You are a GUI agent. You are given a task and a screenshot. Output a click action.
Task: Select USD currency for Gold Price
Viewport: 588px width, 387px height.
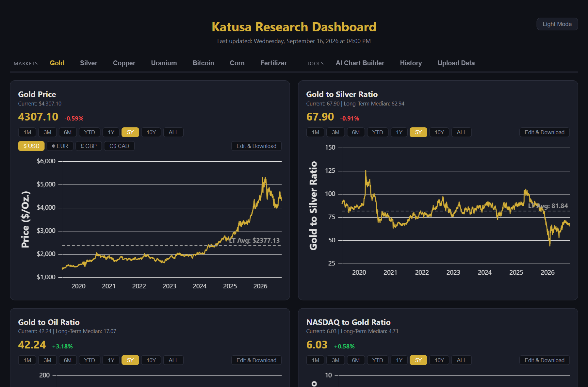point(31,146)
